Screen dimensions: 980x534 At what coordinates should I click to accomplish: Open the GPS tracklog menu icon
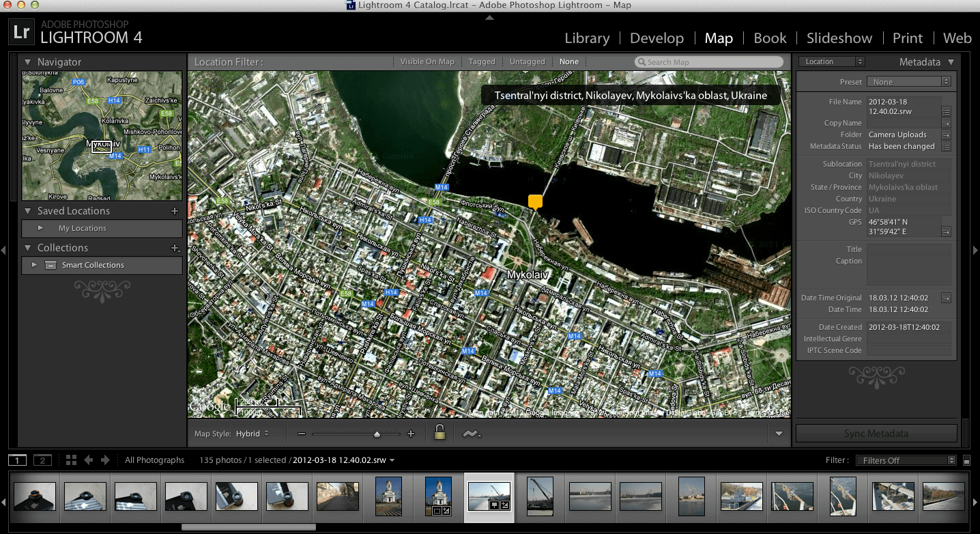coord(470,434)
